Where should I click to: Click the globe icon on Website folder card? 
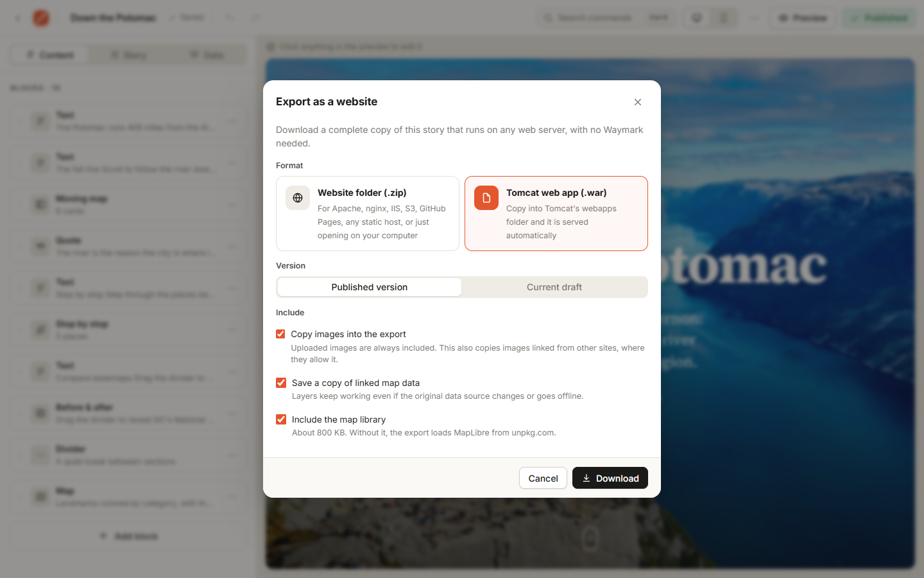coord(298,198)
